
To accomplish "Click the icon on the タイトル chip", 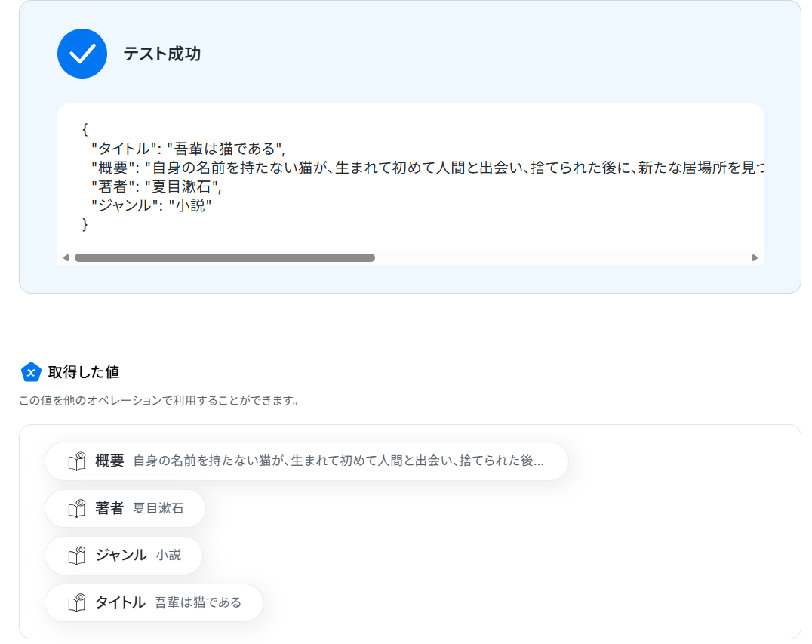I will point(77,602).
